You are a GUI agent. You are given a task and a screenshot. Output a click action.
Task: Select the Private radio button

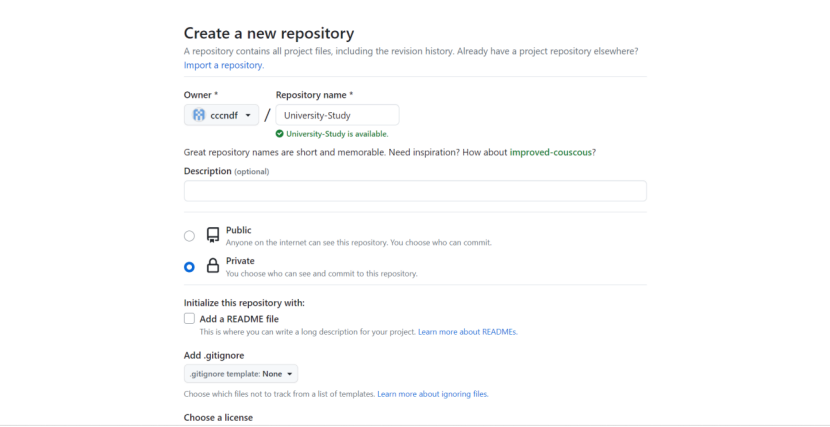click(x=189, y=267)
